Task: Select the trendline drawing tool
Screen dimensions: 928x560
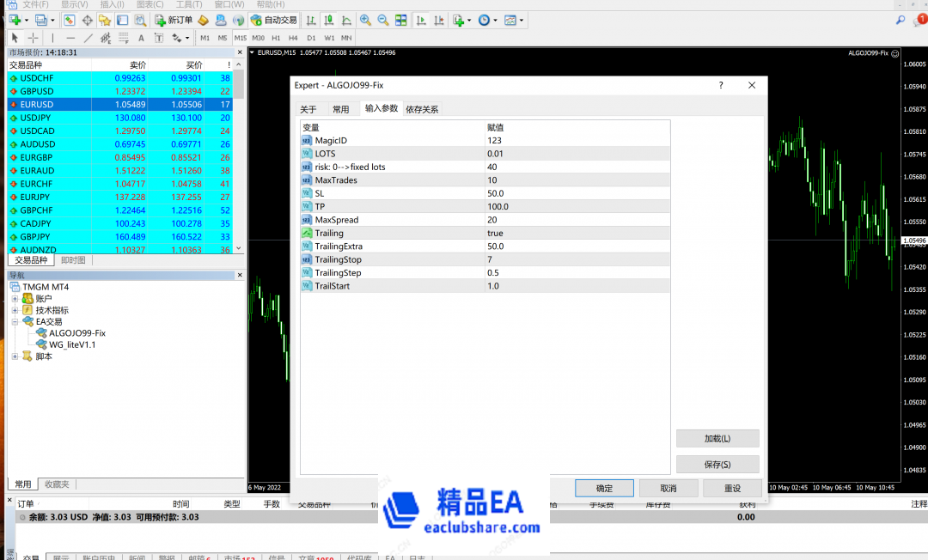Action: (x=88, y=38)
